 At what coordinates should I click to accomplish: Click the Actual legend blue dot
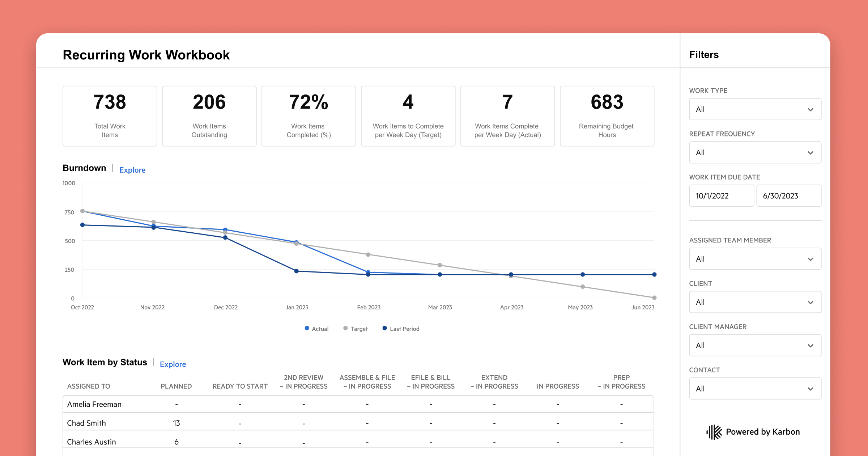coord(307,328)
